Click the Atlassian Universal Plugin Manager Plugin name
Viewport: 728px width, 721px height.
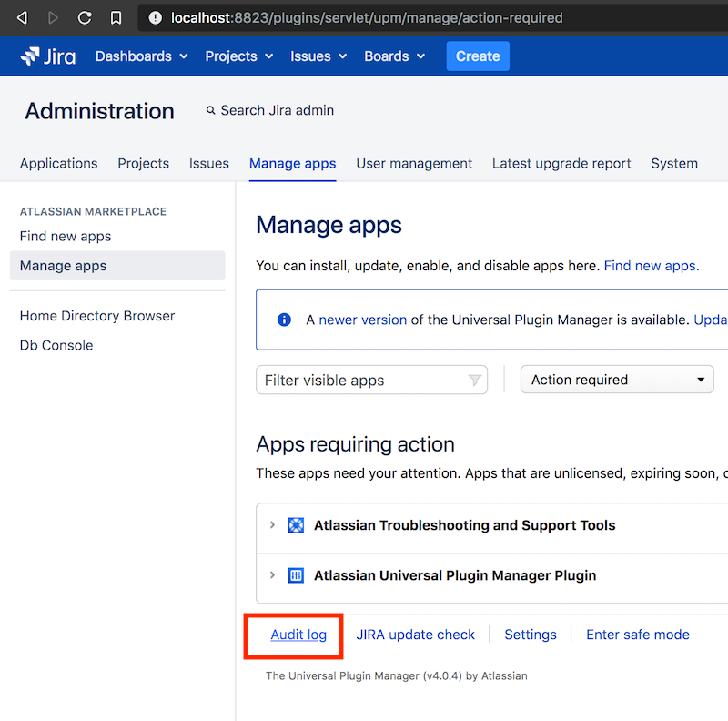[455, 575]
